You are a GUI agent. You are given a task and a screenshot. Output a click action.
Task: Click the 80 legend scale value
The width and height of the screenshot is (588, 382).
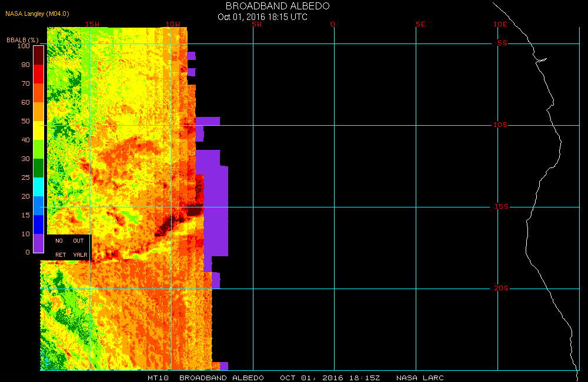[25, 65]
